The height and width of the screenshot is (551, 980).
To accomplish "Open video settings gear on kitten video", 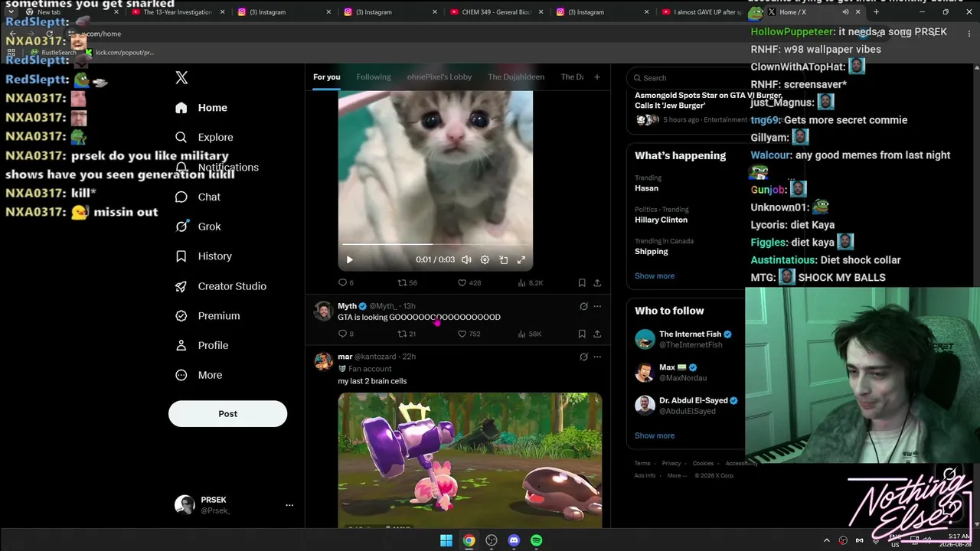I will tap(485, 259).
